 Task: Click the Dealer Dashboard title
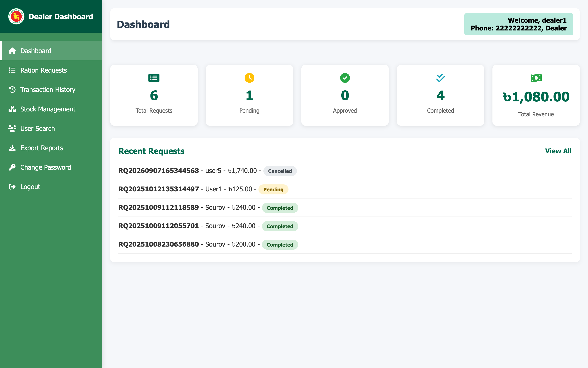pyautogui.click(x=61, y=17)
